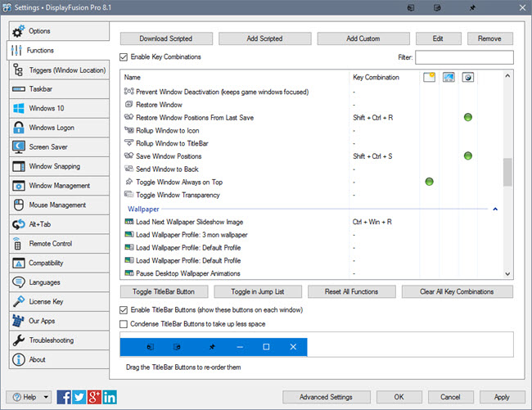Screen dimensions: 532x410
Task: Open the Remote Control tab
Action: tap(59, 244)
